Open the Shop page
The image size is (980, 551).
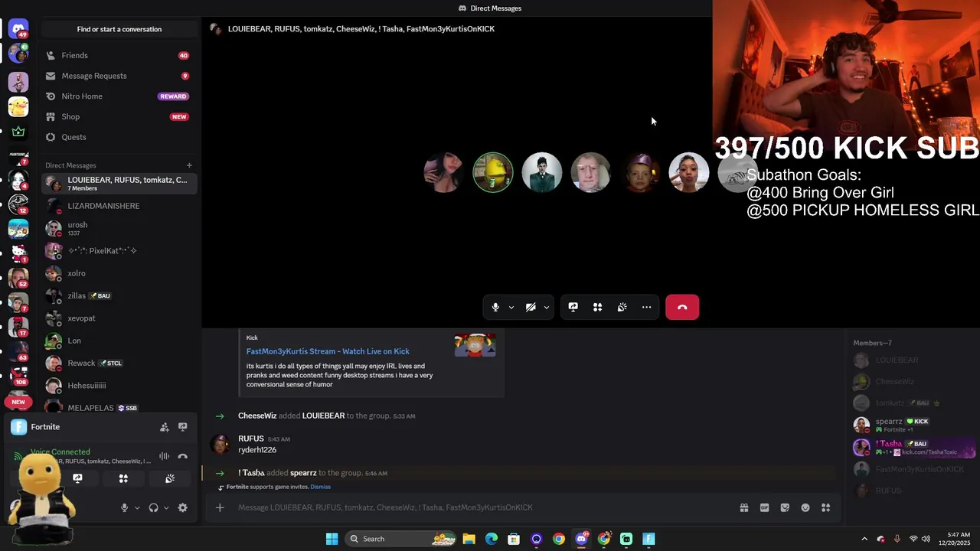[119, 116]
